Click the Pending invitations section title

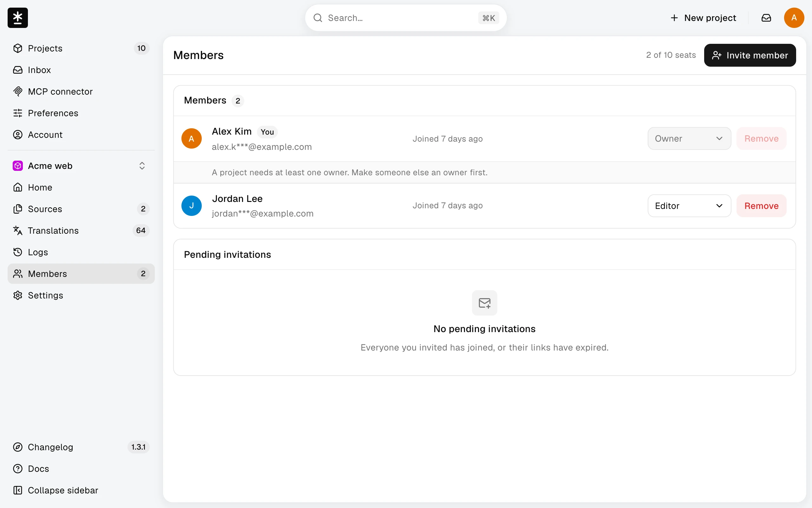(227, 255)
